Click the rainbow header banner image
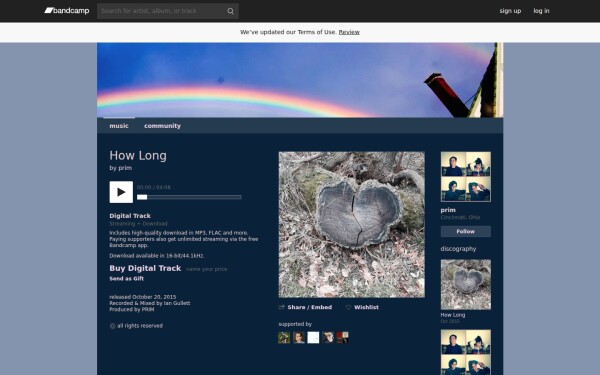The image size is (600, 375). 300,80
